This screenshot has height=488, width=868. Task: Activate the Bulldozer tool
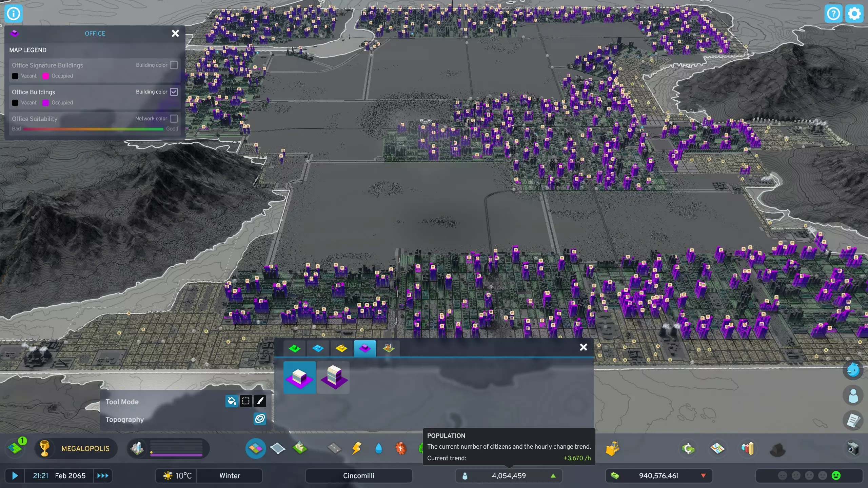click(x=612, y=448)
